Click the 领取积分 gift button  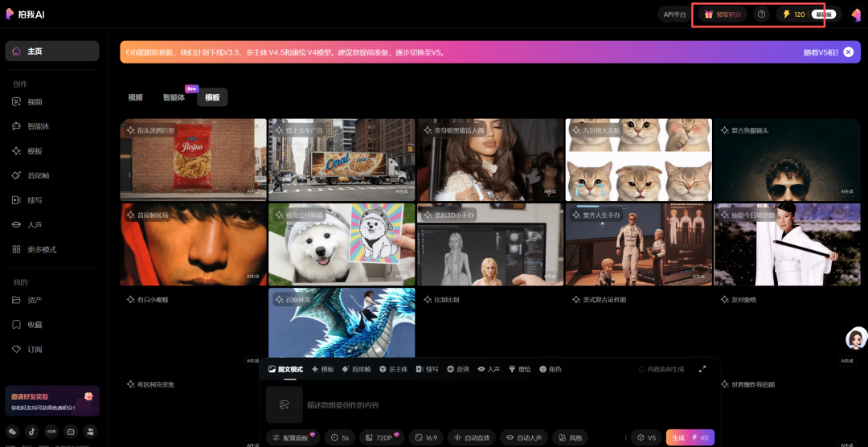coord(723,14)
